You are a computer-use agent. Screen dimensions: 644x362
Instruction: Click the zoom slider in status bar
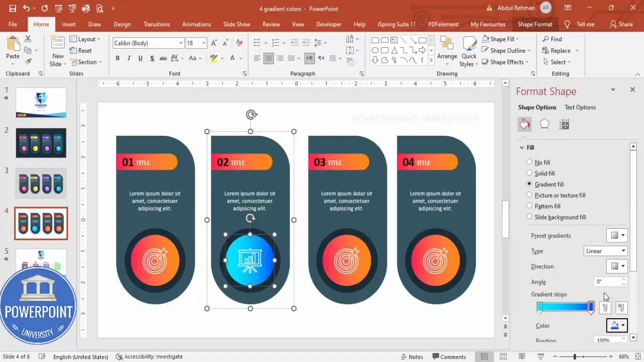pyautogui.click(x=575, y=356)
